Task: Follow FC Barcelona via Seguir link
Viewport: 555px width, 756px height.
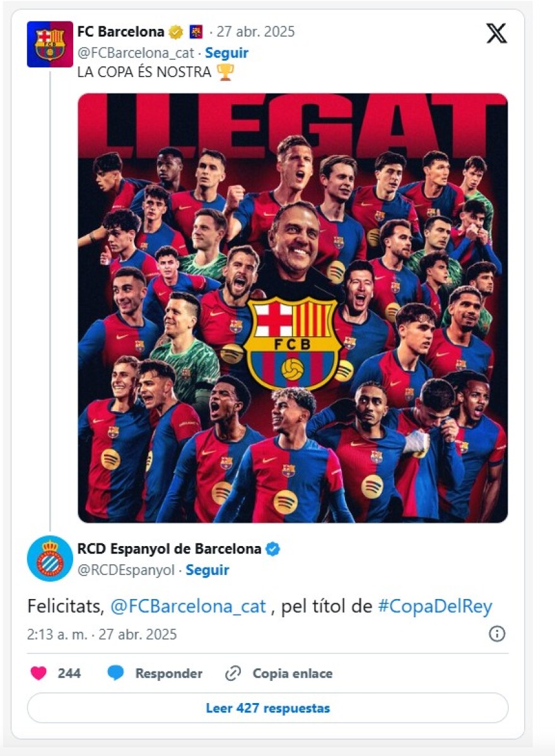Action: [x=226, y=53]
